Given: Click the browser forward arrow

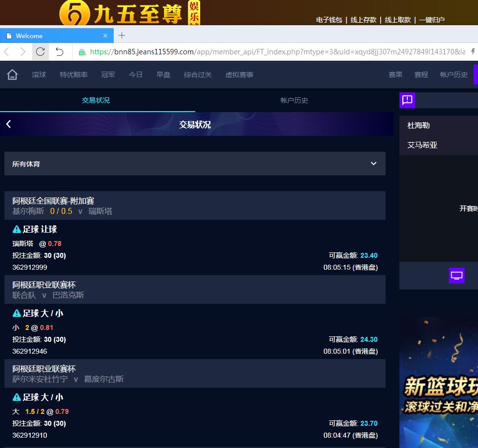Looking at the screenshot, I should coord(23,52).
